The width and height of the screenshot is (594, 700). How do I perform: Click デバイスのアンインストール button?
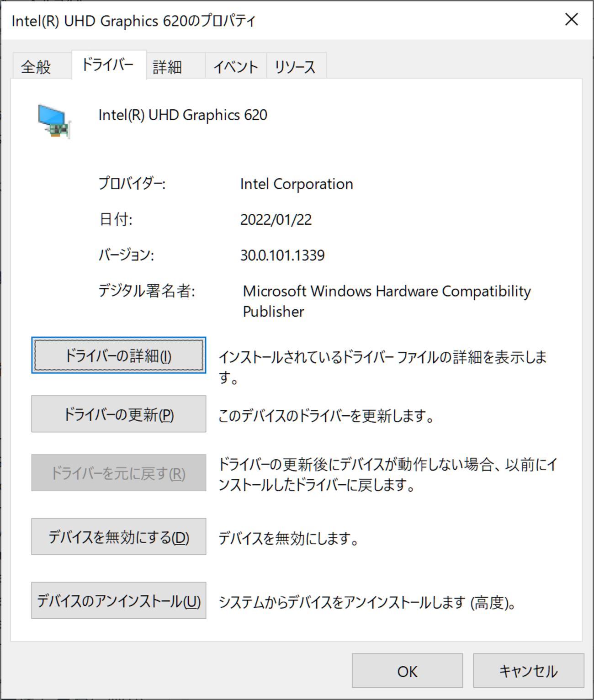119,600
